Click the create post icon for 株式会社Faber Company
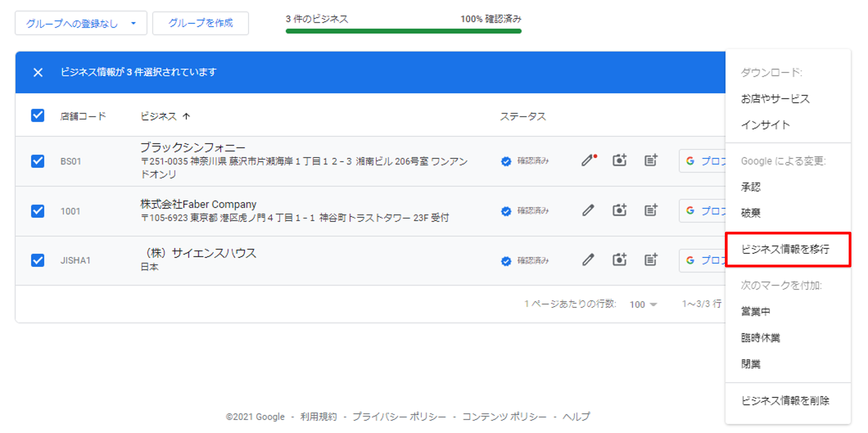The width and height of the screenshot is (868, 433). coord(651,211)
